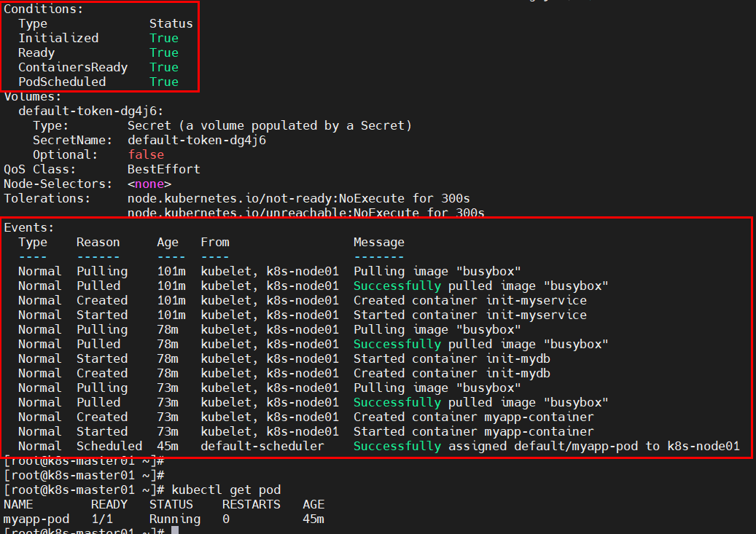Select the 'Initialized' condition label

pos(58,38)
